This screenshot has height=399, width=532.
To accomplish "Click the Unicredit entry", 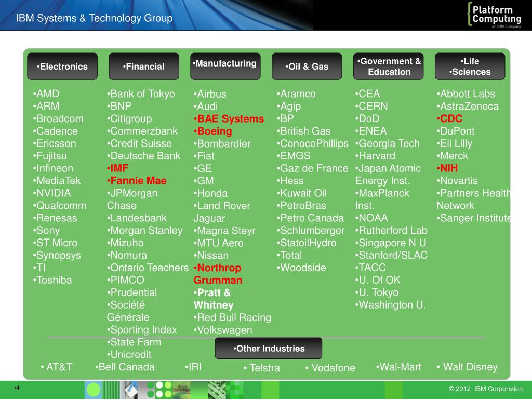I will point(129,354).
